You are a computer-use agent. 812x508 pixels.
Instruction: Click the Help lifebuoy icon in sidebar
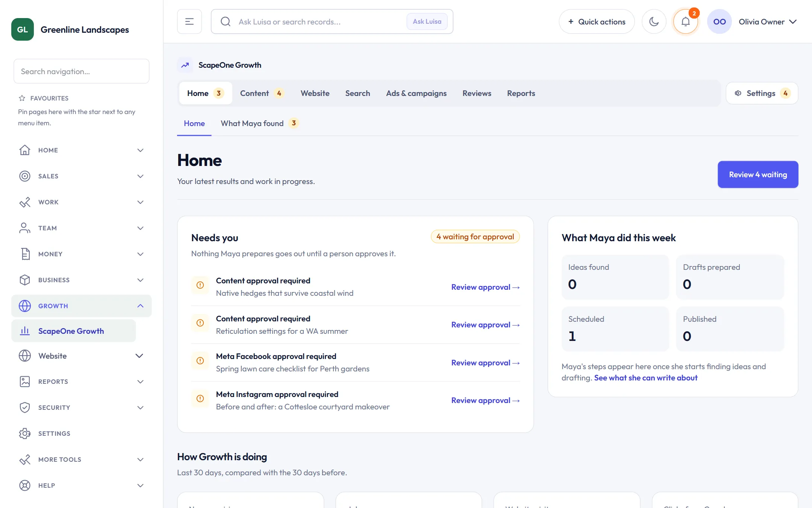tap(25, 485)
